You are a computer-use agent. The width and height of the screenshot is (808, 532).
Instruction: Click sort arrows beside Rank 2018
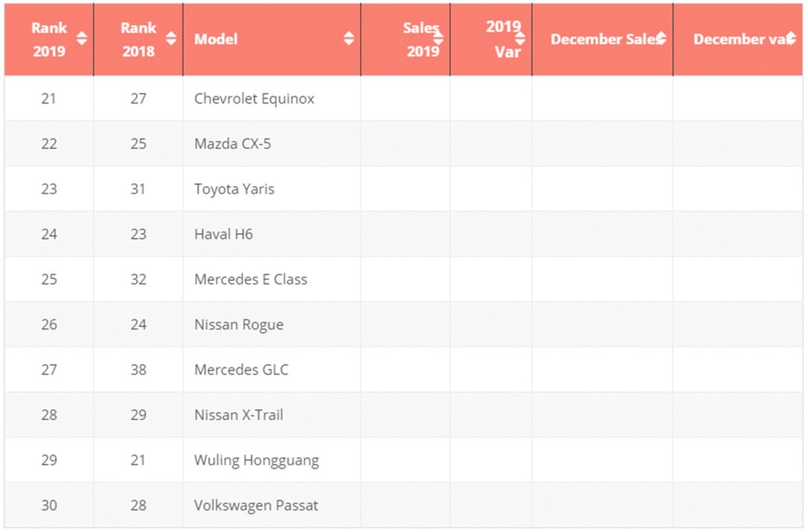click(171, 39)
